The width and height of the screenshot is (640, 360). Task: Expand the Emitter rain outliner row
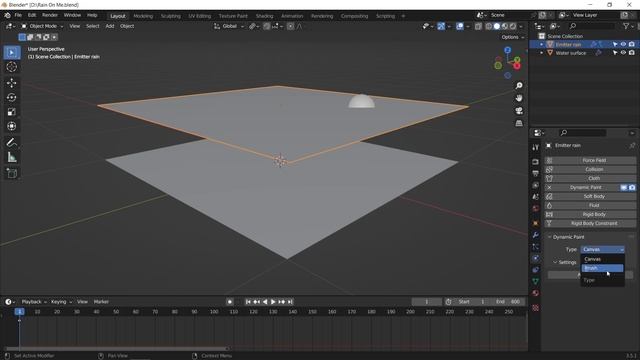coord(542,44)
